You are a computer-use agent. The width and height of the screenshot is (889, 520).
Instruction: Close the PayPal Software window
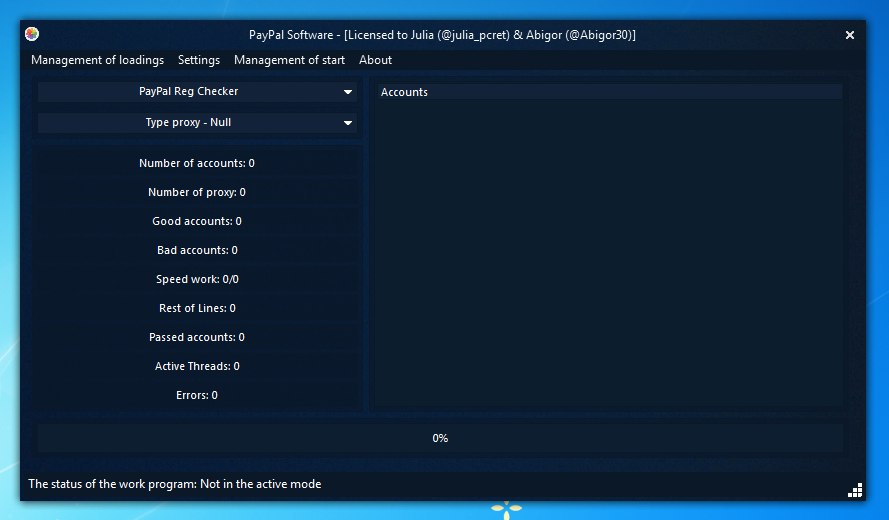point(850,35)
